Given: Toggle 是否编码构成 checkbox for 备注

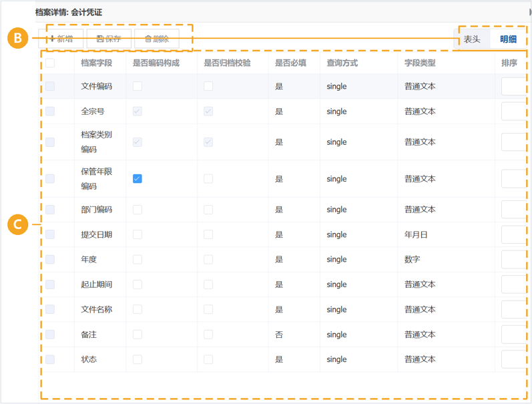Looking at the screenshot, I should coord(138,335).
